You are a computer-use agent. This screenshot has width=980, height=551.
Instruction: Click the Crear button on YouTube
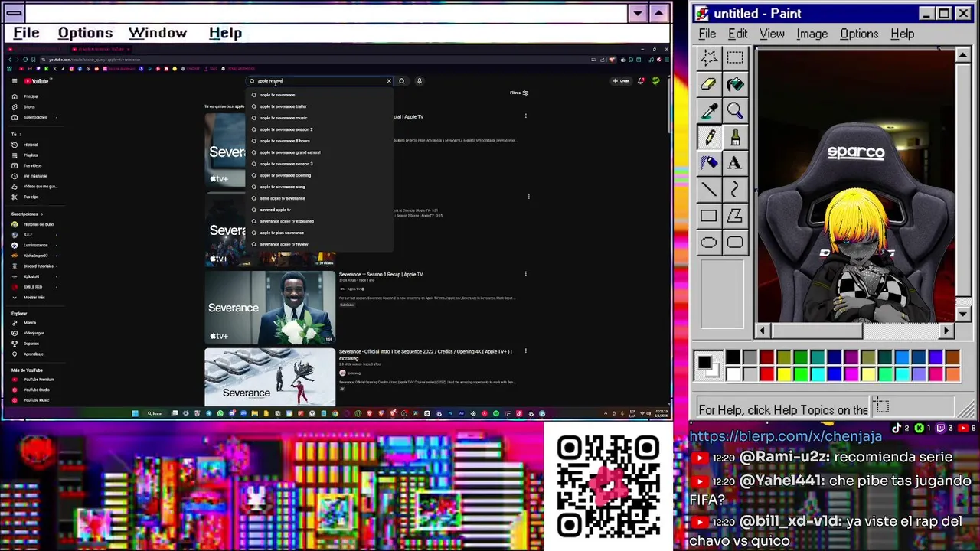pyautogui.click(x=621, y=81)
